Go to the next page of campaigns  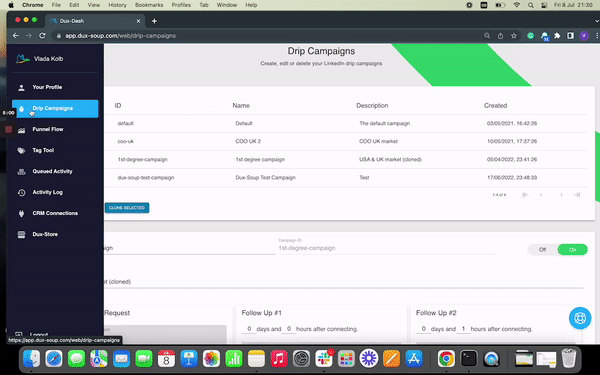(561, 195)
